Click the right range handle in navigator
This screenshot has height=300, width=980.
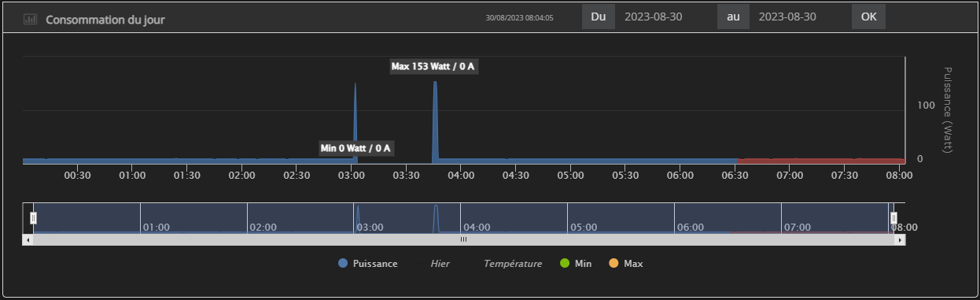click(893, 218)
